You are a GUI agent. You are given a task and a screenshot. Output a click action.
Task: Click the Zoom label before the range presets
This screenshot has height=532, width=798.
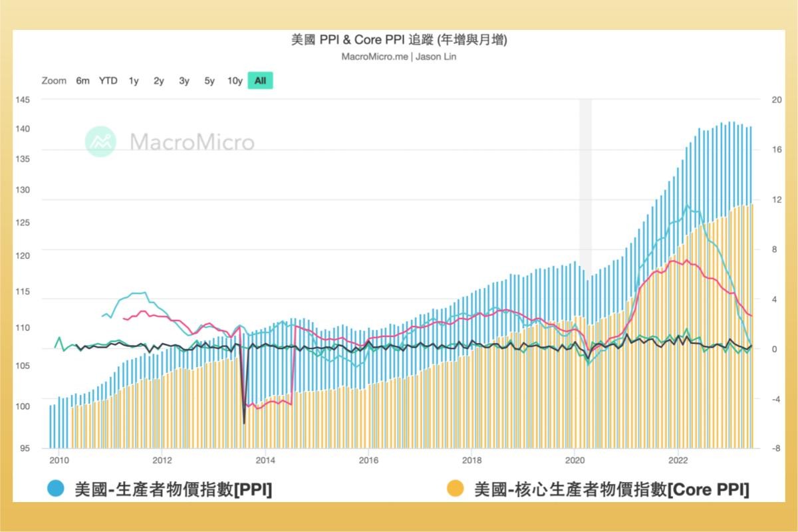pos(53,80)
